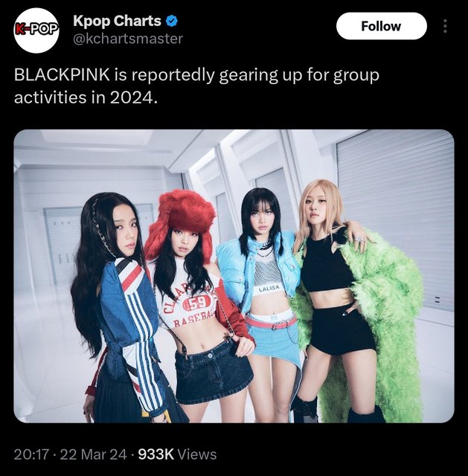
Task: Click the blue verified checkmark badge
Action: click(172, 22)
